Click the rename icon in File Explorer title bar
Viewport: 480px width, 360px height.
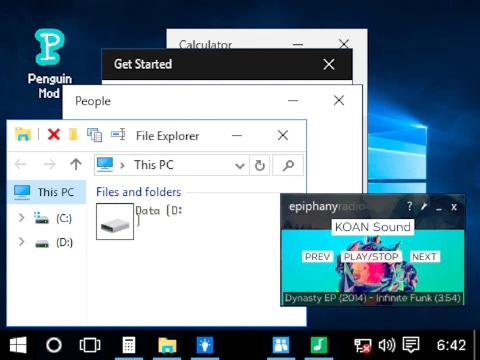click(x=118, y=135)
